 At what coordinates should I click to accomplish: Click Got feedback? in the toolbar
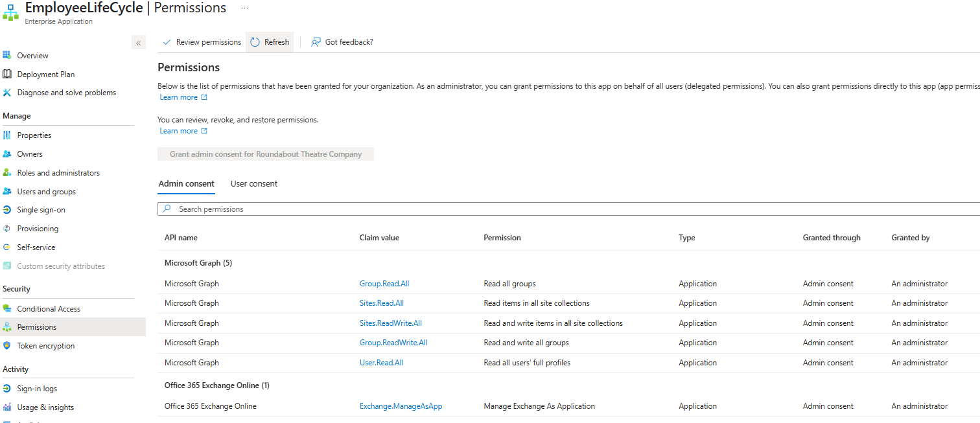[x=342, y=42]
